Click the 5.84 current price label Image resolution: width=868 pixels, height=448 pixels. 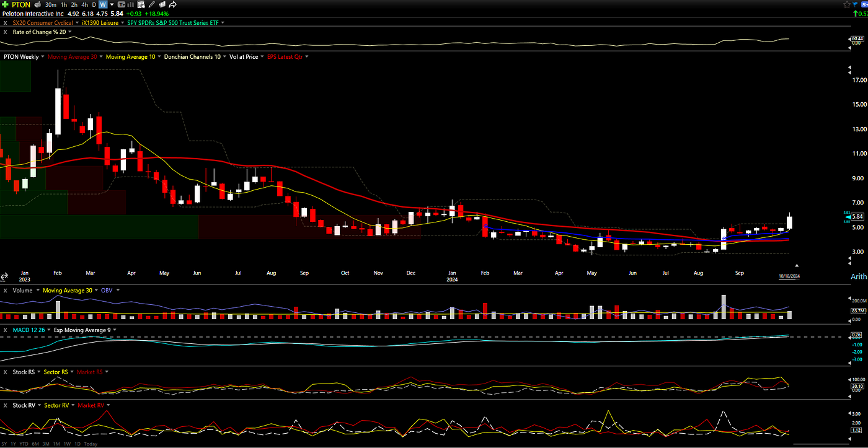tap(858, 217)
